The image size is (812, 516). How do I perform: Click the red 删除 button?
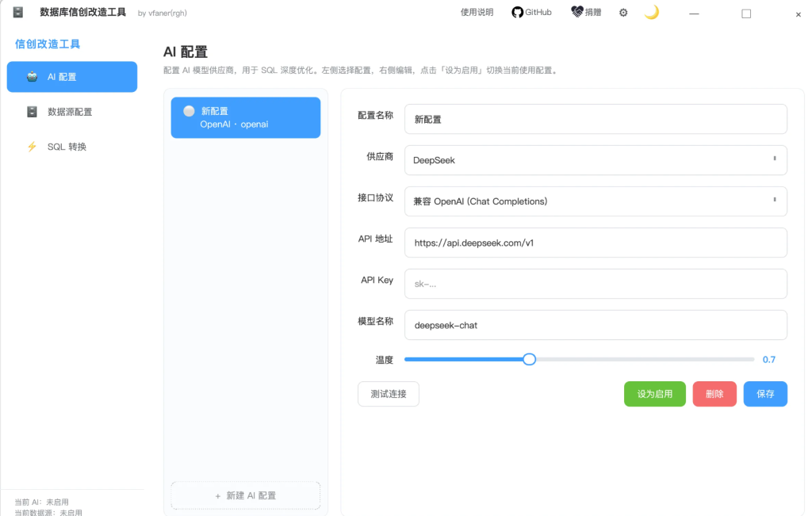click(714, 394)
